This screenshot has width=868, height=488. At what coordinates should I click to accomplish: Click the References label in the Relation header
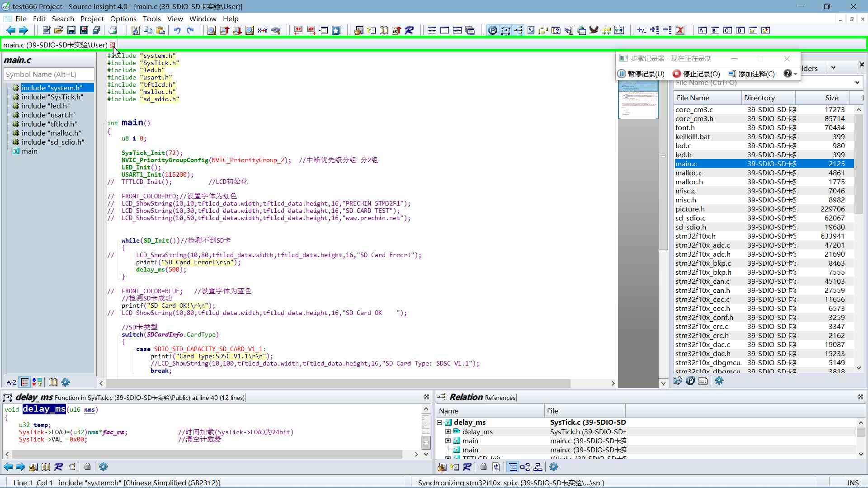click(500, 398)
